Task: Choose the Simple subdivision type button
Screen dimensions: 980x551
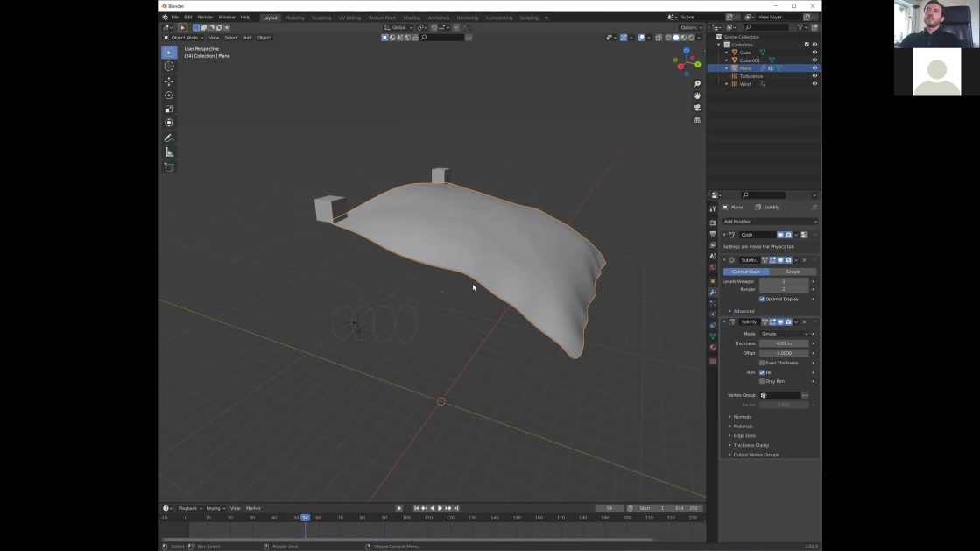Action: click(793, 272)
